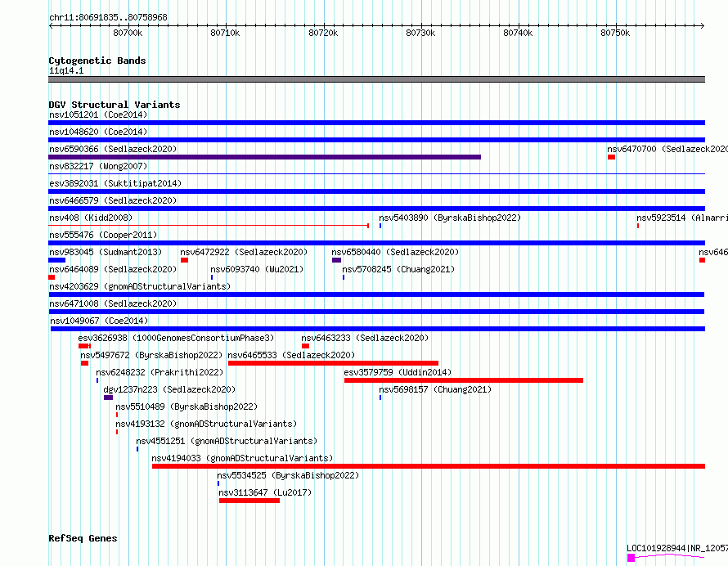Select the LOC101928944 RefSeq gene label

[677, 548]
